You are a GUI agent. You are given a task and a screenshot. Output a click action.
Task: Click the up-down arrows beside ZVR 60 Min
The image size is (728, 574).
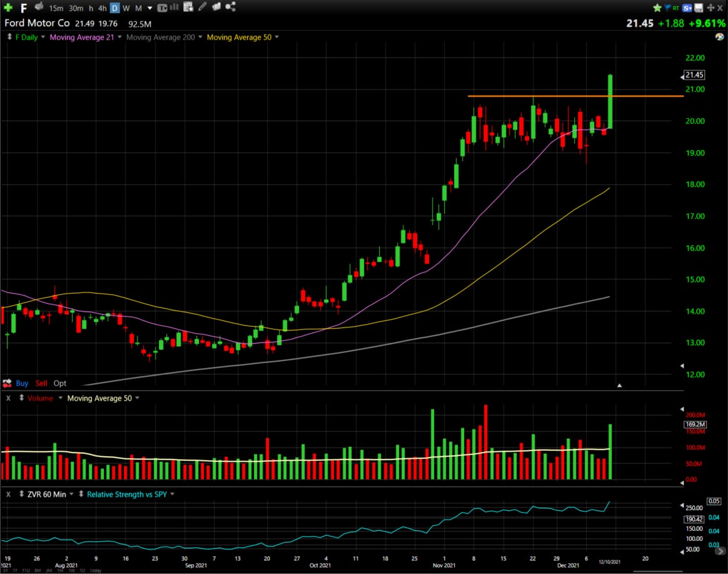21,494
